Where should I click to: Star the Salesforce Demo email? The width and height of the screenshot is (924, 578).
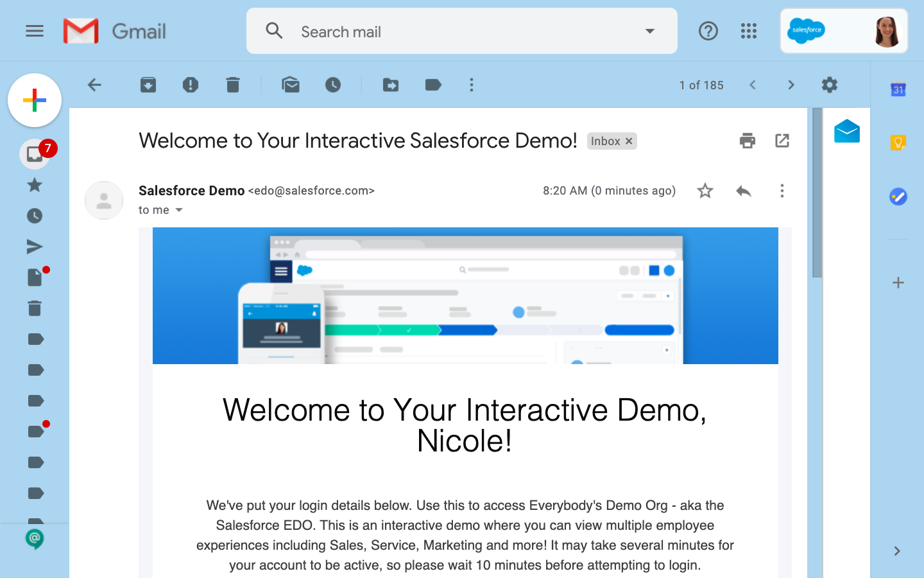pyautogui.click(x=705, y=191)
